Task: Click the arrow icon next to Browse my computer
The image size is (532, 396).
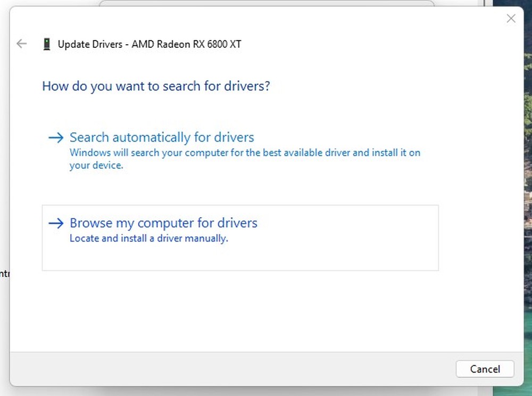Action: coord(56,223)
